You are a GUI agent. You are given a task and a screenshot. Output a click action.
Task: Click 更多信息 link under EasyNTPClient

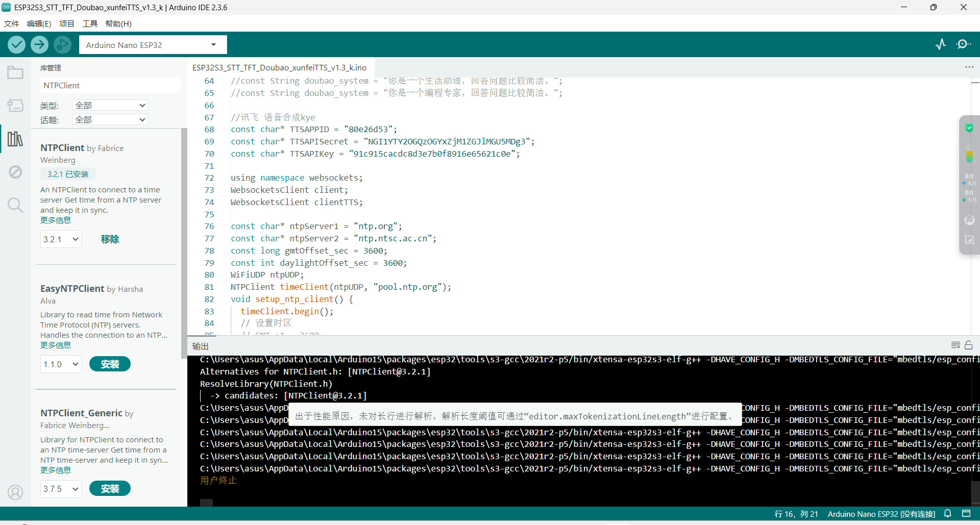[56, 345]
